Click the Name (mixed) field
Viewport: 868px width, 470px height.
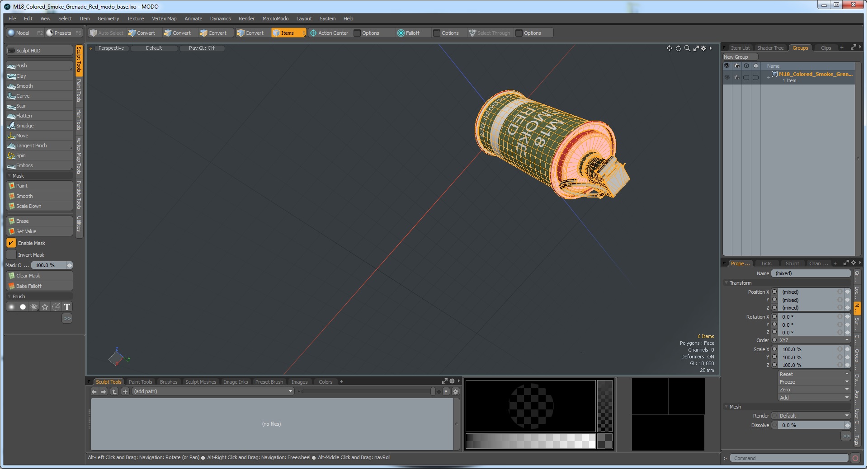pos(811,274)
